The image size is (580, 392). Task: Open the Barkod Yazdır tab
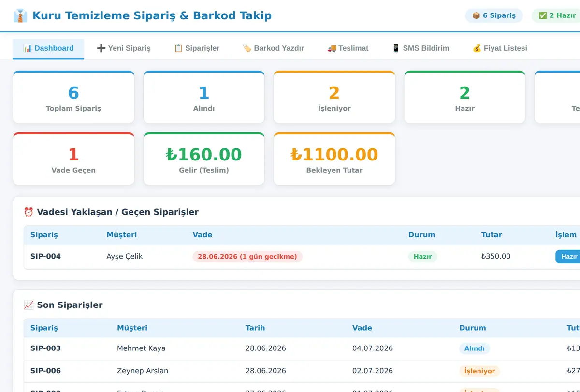[x=273, y=48]
